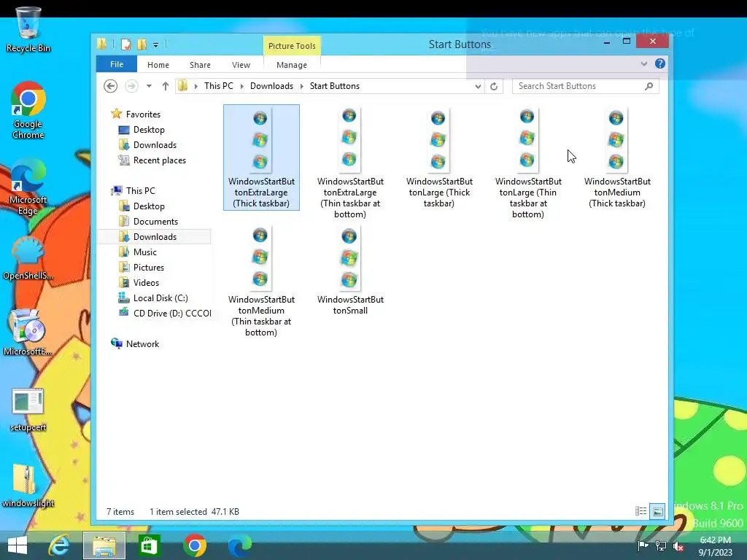Click the Picture Tools contextual tab
Image resolution: width=747 pixels, height=560 pixels.
tap(292, 46)
